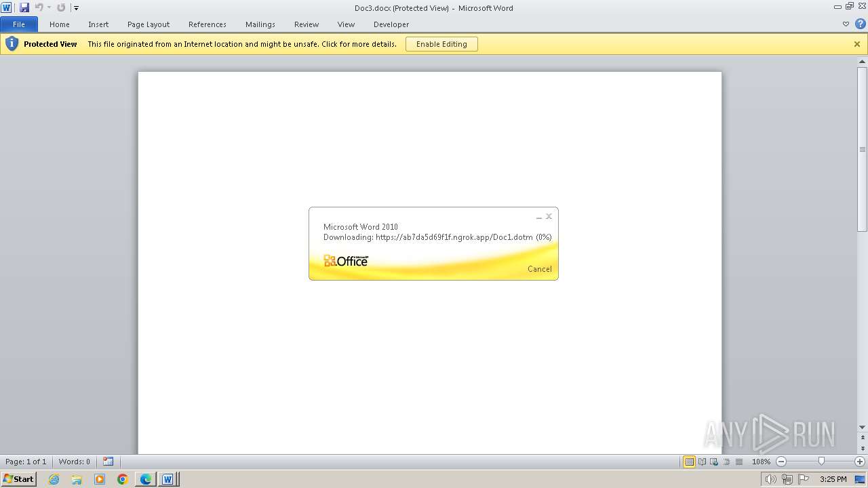The image size is (868, 488).
Task: Cancel the Doc1.dotm download
Action: click(540, 269)
